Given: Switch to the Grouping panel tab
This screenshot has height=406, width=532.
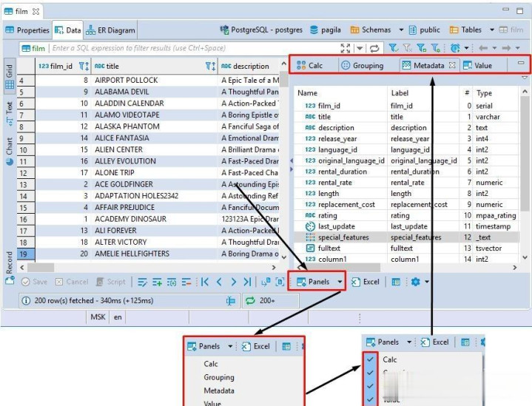Looking at the screenshot, I should pos(362,65).
